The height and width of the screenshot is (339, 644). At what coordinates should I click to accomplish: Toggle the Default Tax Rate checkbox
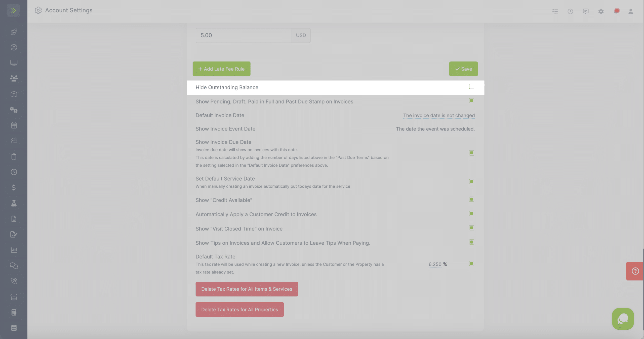pos(472,263)
